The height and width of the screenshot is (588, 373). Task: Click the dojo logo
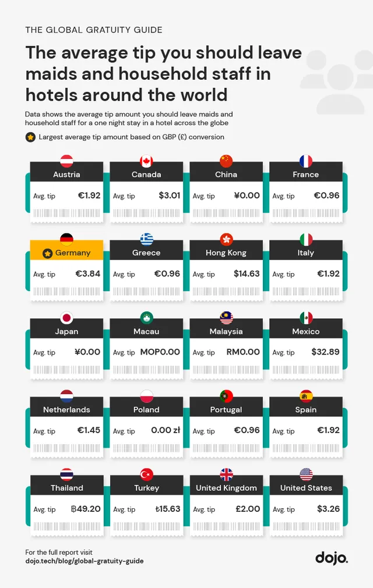pyautogui.click(x=331, y=558)
